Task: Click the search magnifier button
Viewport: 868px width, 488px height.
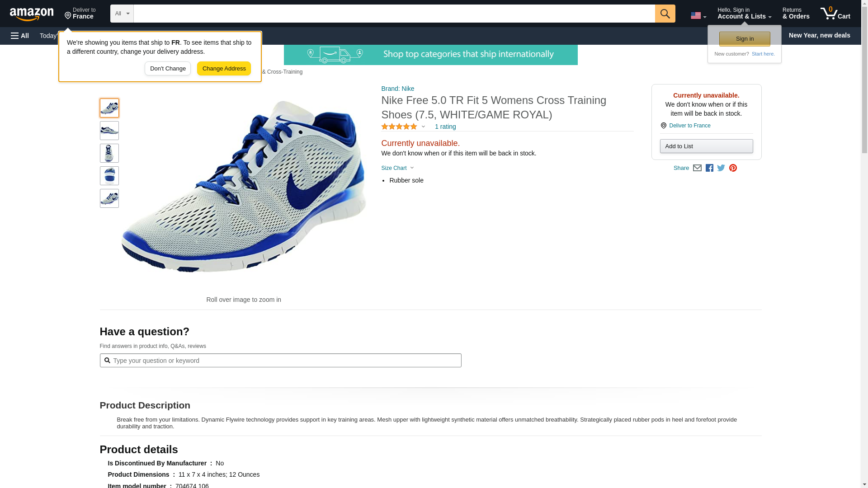Action: 665,14
